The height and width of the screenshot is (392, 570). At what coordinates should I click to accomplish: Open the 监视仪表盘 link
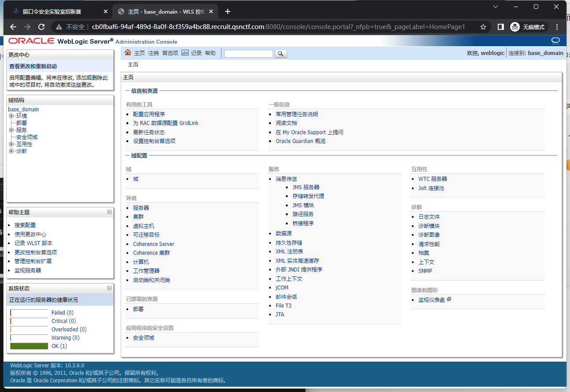tap(432, 300)
